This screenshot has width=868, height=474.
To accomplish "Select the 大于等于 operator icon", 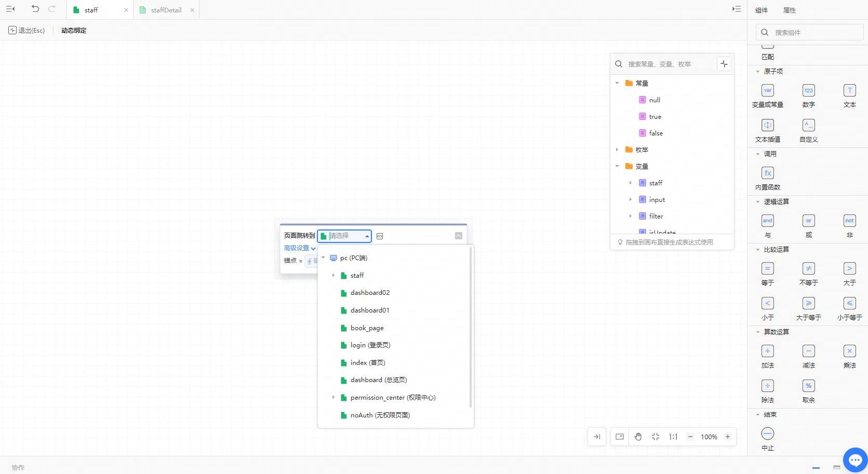I will pos(809,303).
